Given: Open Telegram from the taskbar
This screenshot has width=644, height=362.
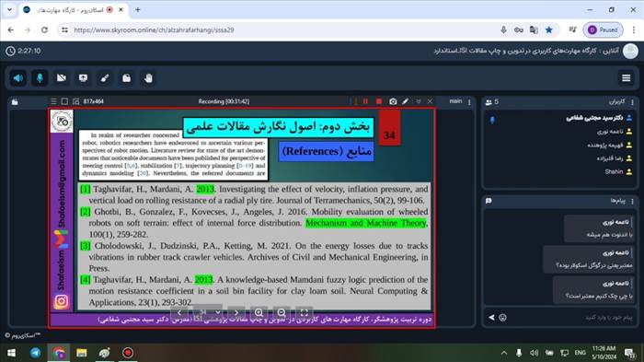Looking at the screenshot, I should click(36, 353).
